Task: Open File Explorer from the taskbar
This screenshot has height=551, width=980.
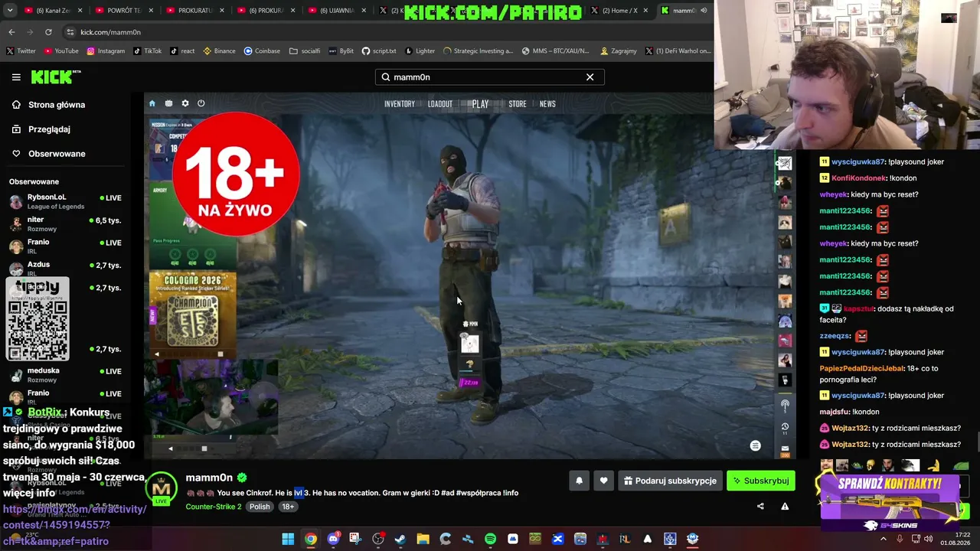Action: pyautogui.click(x=423, y=540)
